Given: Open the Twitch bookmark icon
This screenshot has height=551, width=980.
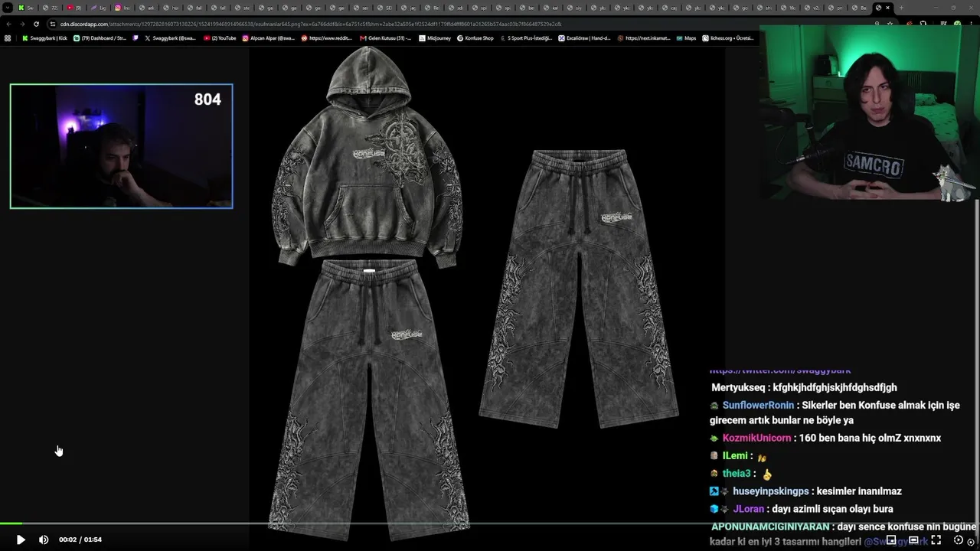Looking at the screenshot, I should (x=136, y=37).
